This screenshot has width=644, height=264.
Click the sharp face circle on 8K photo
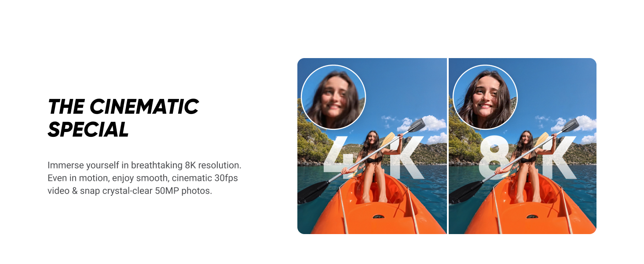485,97
